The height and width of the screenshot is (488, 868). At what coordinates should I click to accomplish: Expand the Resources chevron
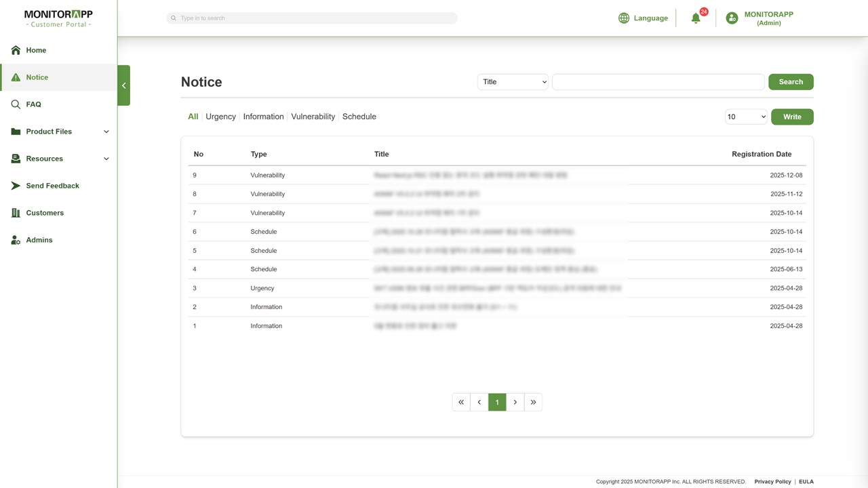[106, 159]
